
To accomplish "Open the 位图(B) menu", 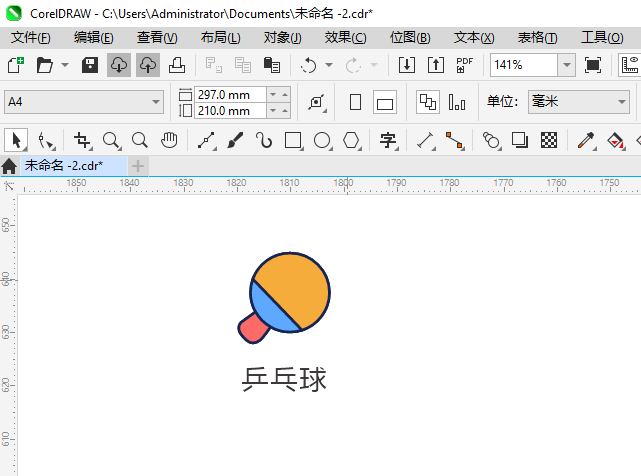I will 410,38.
